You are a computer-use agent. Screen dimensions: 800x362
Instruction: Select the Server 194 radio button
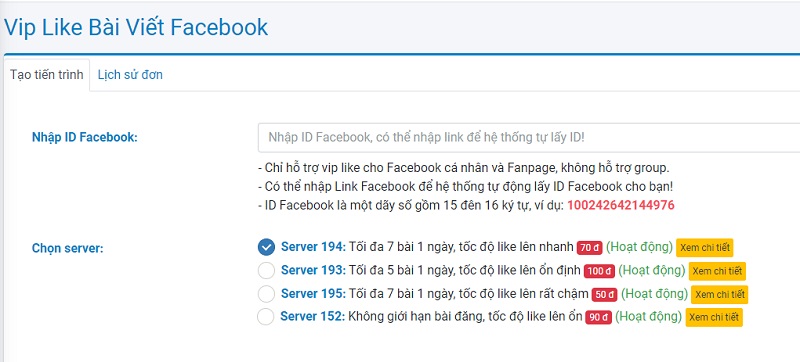coord(266,247)
